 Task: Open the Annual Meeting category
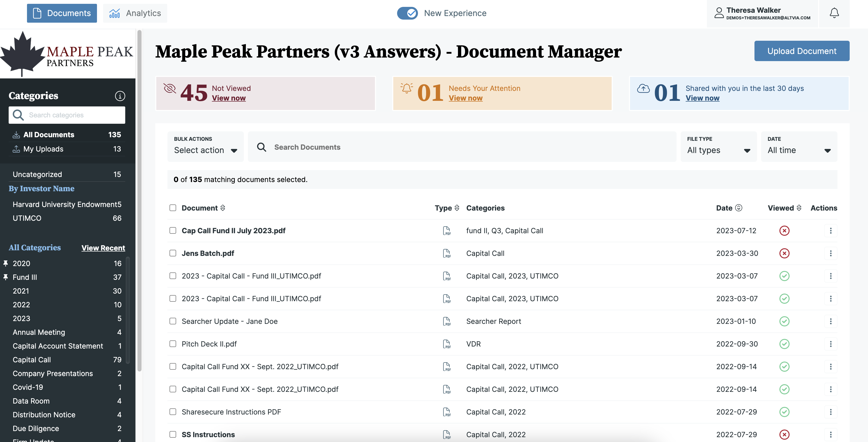click(x=67, y=332)
